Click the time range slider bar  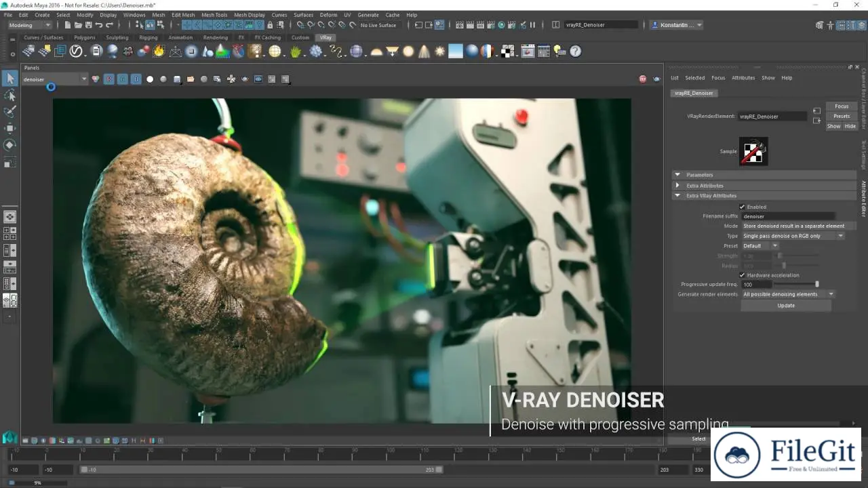tap(261, 470)
